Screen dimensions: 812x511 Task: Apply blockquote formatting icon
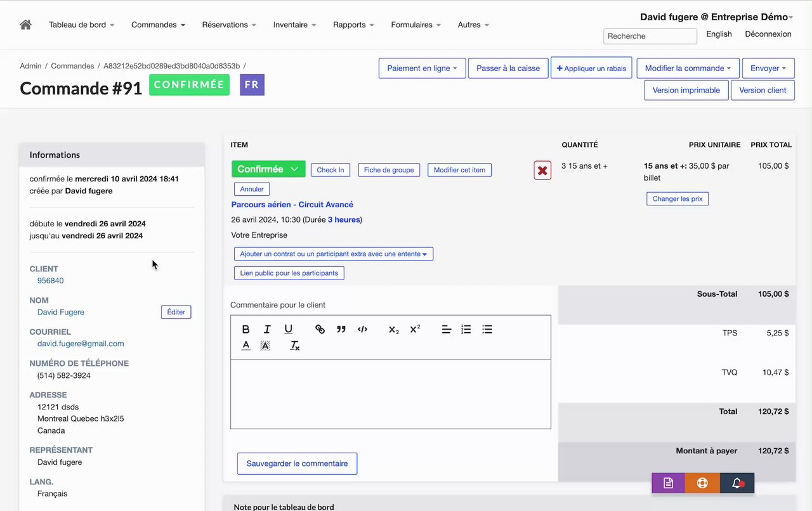(x=341, y=329)
